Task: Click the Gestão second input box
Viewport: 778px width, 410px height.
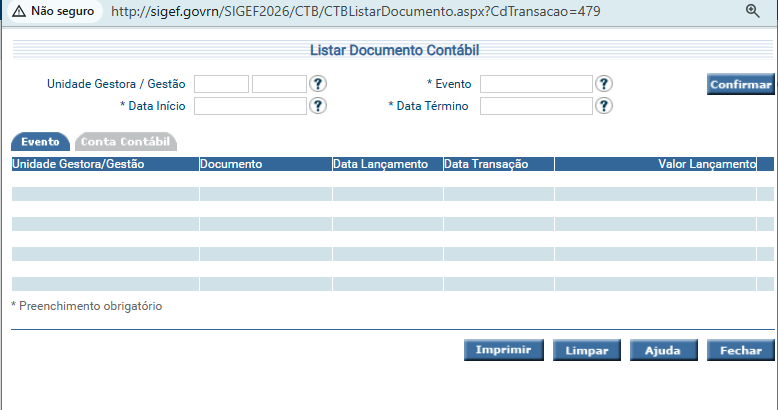Action: 279,84
